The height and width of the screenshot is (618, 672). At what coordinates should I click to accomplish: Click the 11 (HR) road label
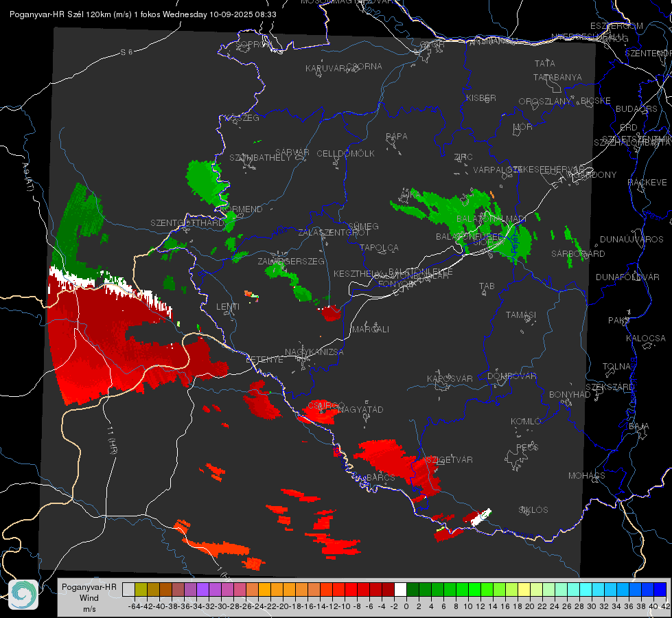point(113,440)
